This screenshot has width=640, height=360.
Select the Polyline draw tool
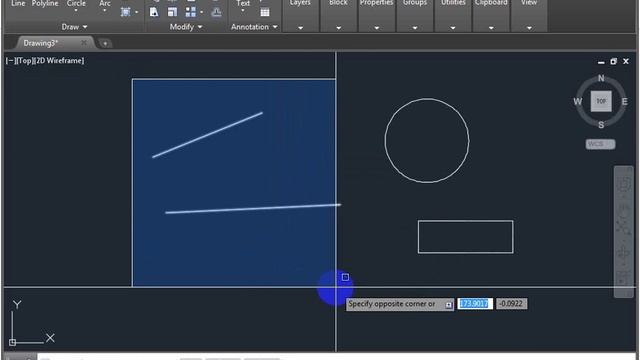(45, 4)
